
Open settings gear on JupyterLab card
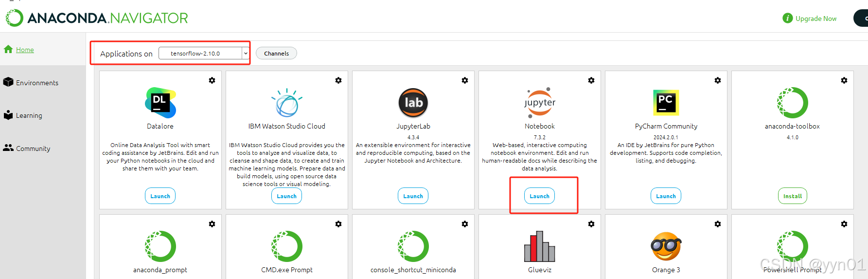465,80
